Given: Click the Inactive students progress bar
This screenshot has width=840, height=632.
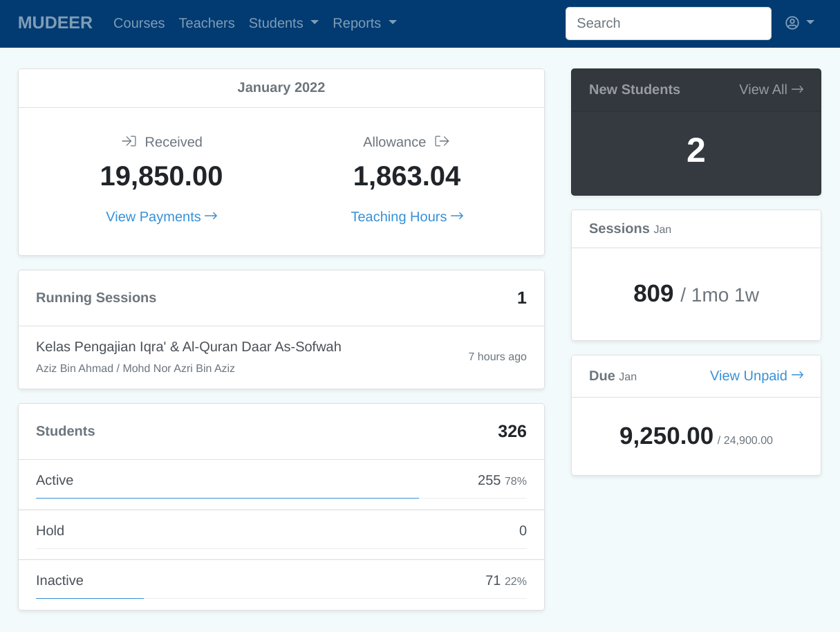Looking at the screenshot, I should pyautogui.click(x=90, y=598).
